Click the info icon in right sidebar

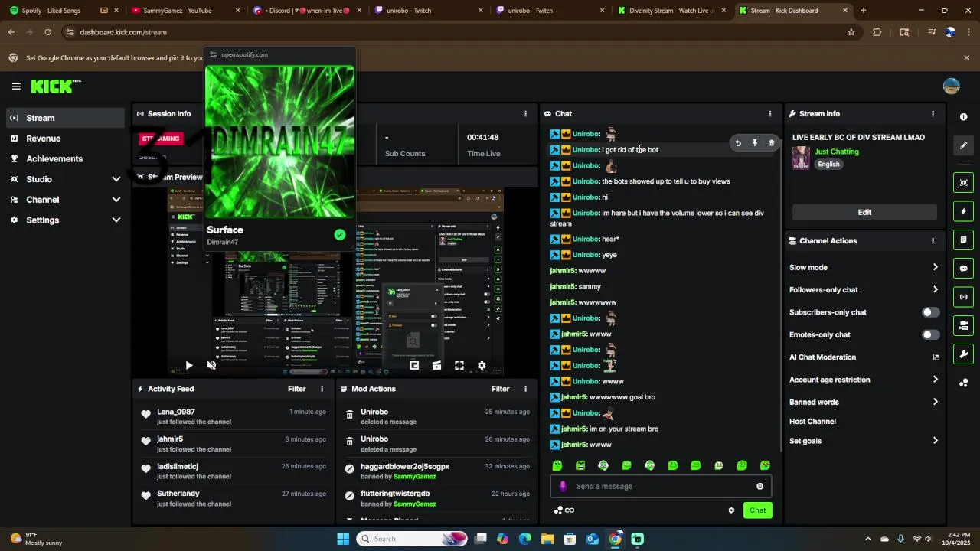(x=964, y=117)
